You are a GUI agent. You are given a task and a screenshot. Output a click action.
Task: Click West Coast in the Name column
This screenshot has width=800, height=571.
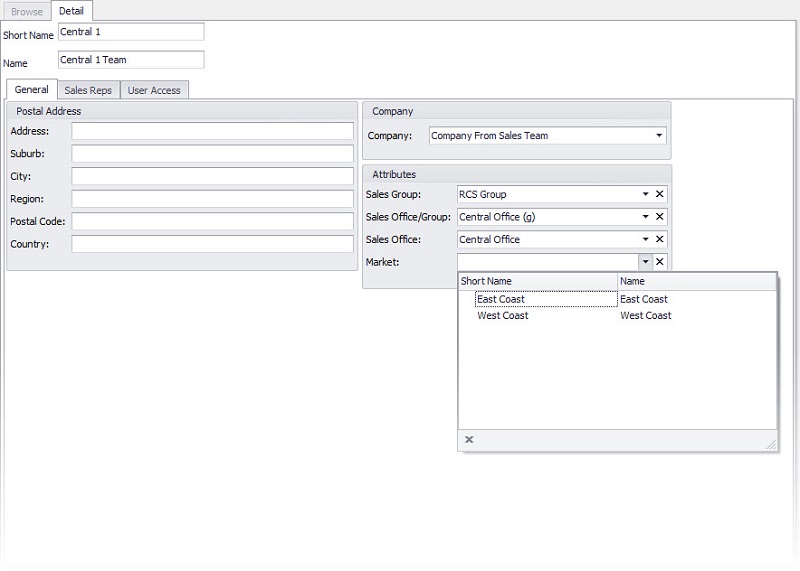[645, 315]
